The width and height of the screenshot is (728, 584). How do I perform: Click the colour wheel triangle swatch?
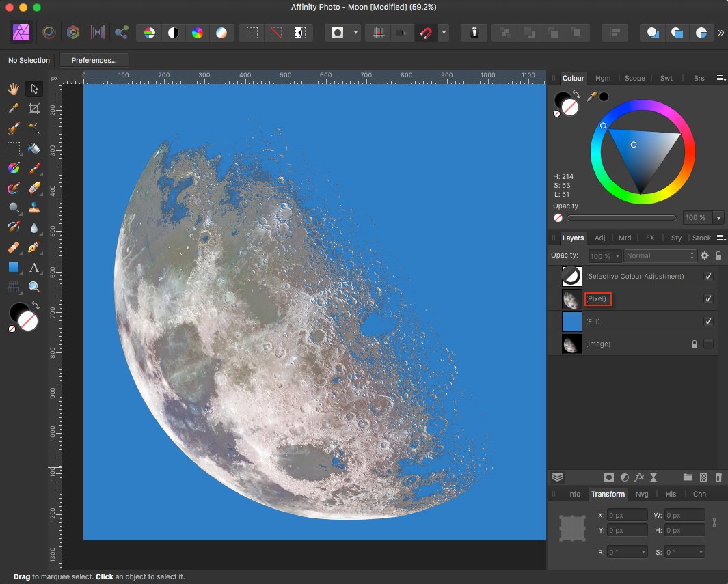coord(633,144)
